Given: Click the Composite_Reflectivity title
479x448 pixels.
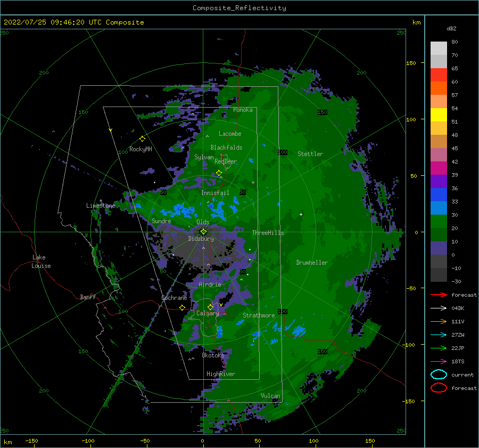Looking at the screenshot, I should 240,8.
